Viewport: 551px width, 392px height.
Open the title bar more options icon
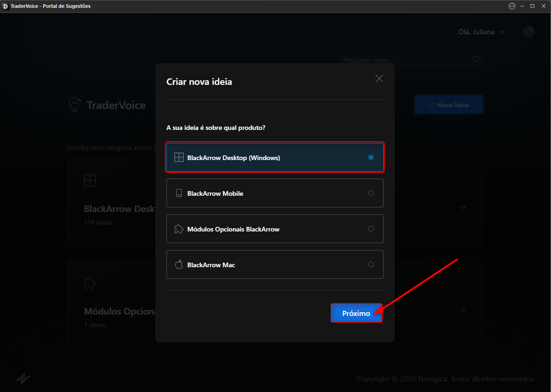[512, 6]
